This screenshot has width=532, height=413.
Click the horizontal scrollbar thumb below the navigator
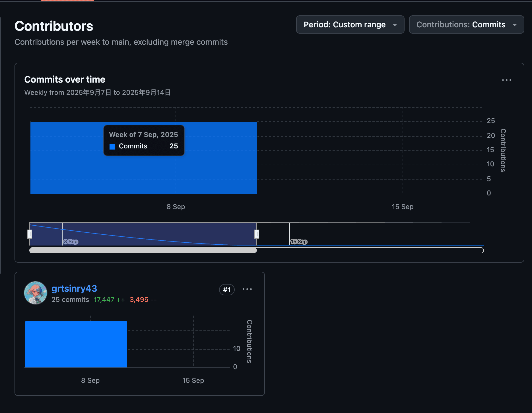click(x=143, y=250)
